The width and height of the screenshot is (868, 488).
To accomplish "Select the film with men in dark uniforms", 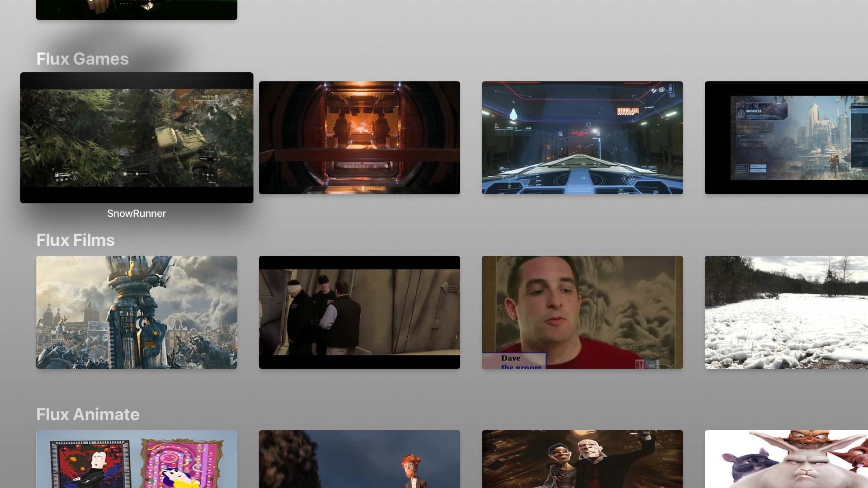I will click(359, 312).
